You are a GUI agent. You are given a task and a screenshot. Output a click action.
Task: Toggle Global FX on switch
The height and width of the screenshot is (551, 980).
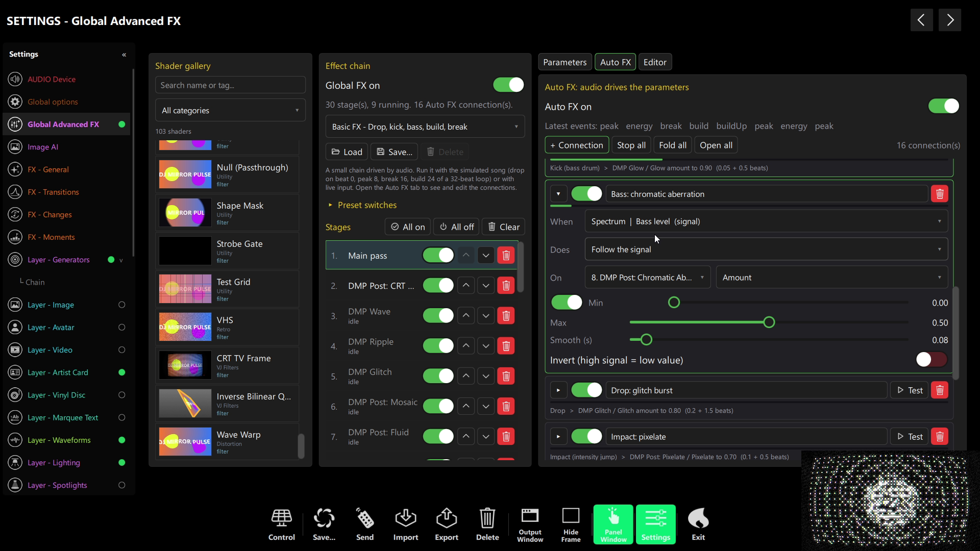(x=508, y=85)
